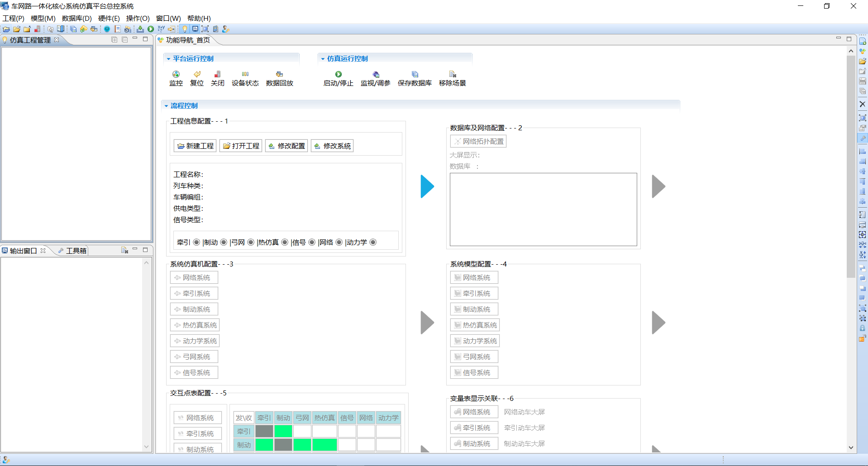Click 牵引系统 under 系统仿真机配置
The height and width of the screenshot is (466, 868).
tap(194, 293)
